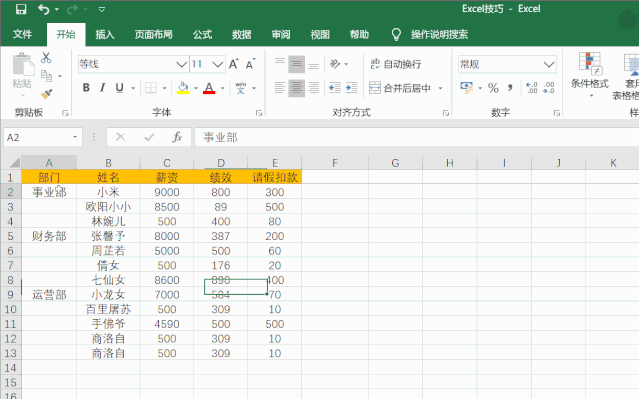Open the fill color dropdown arrow

(x=196, y=88)
